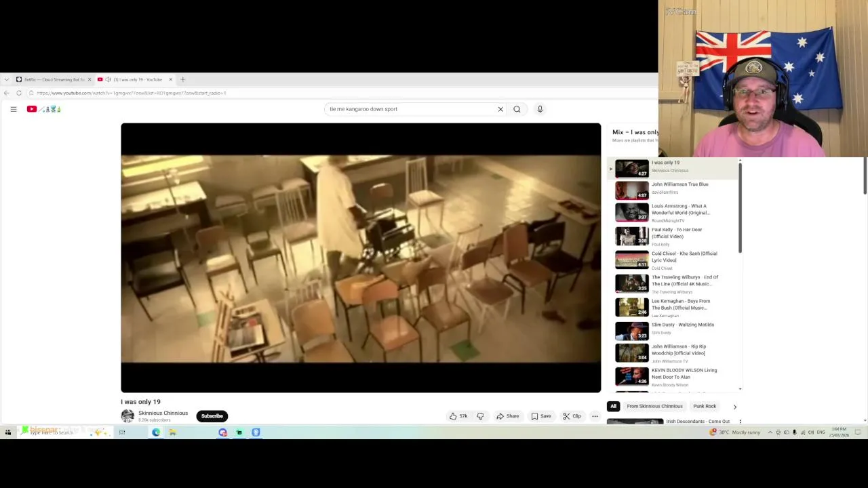The image size is (868, 488).
Task: Open the weather widget showing 30°C
Action: pos(734,432)
